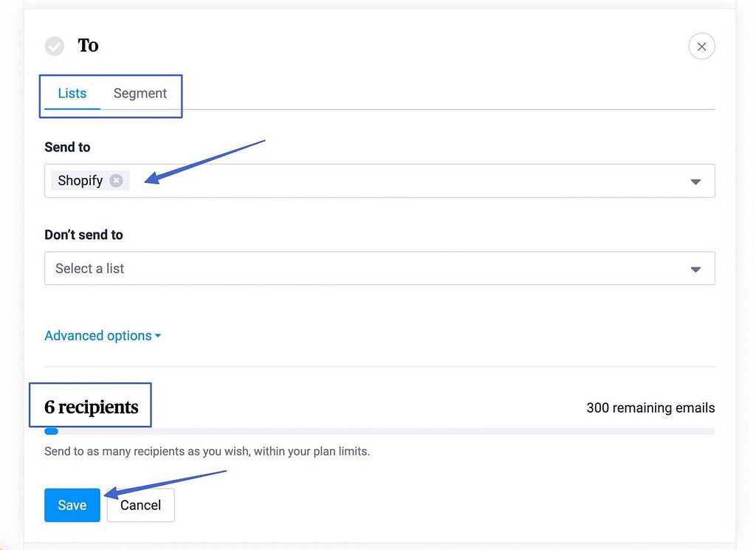
Task: Select the Lists tab
Action: coord(72,93)
